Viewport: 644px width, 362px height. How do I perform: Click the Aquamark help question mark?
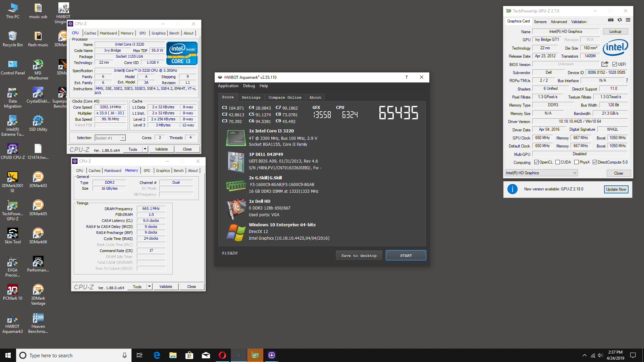click(407, 77)
